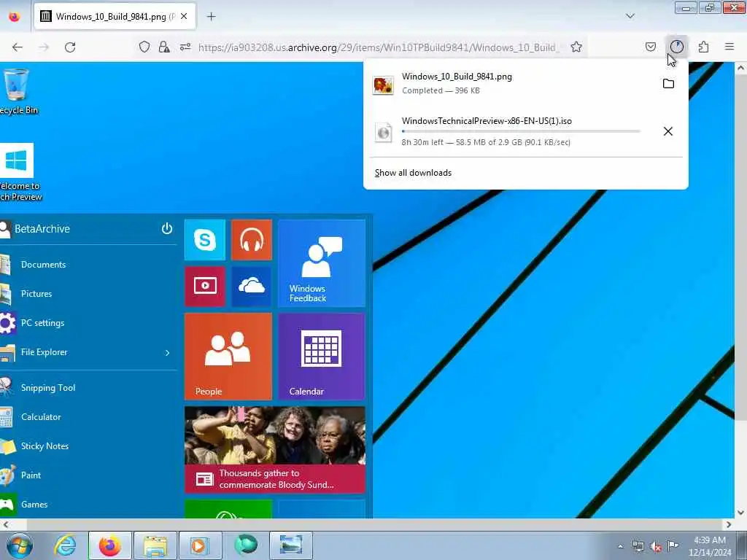Click the Firefox taskbar button

tap(110, 545)
